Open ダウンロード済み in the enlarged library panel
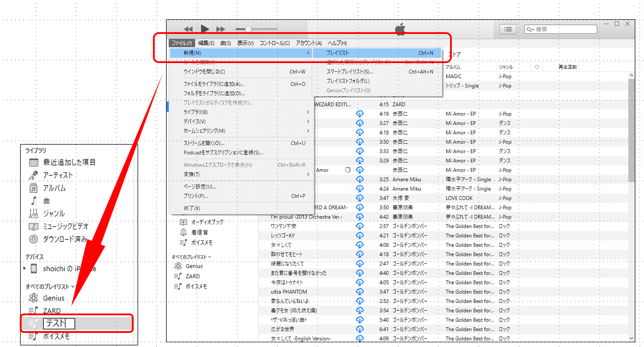Image resolution: width=644 pixels, height=347 pixels. pos(58,239)
